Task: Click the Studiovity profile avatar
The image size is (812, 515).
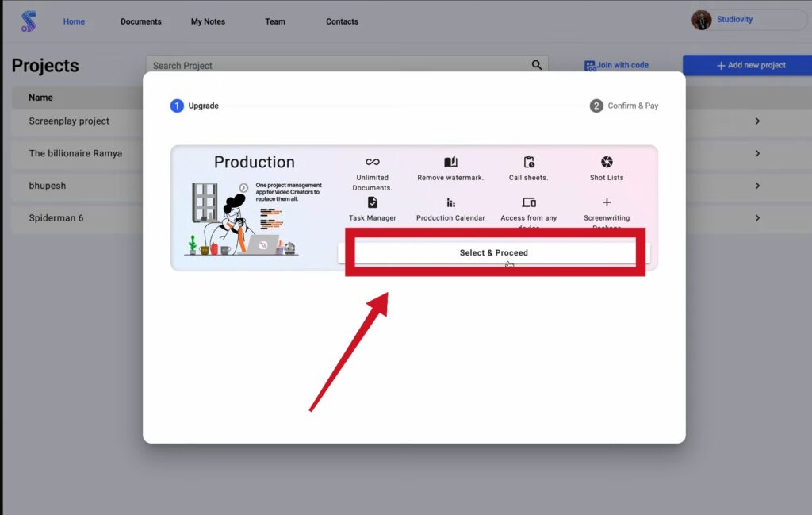Action: pos(702,20)
